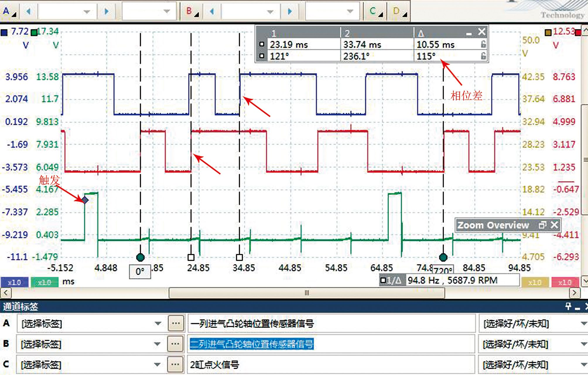Open channel A label selection dropdown
This screenshot has height=375, width=588.
click(x=158, y=323)
